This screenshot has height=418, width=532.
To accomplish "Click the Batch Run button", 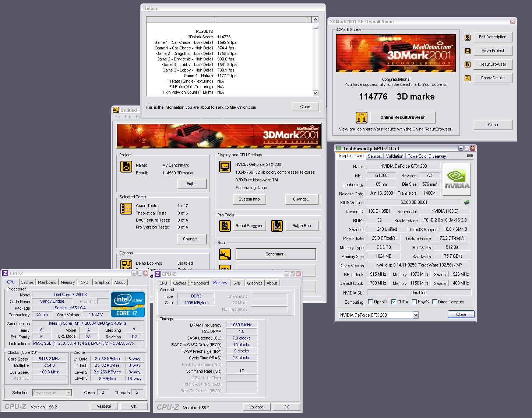I will tap(302, 226).
